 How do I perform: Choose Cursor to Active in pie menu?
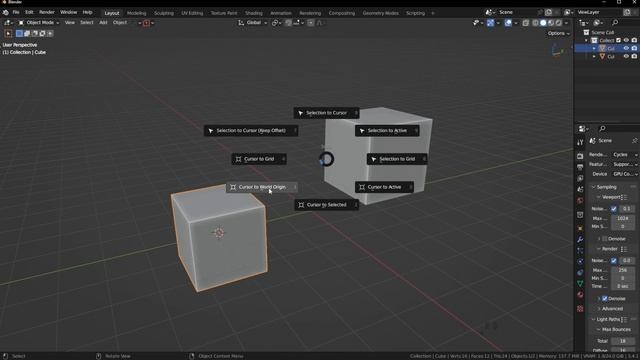coord(384,187)
